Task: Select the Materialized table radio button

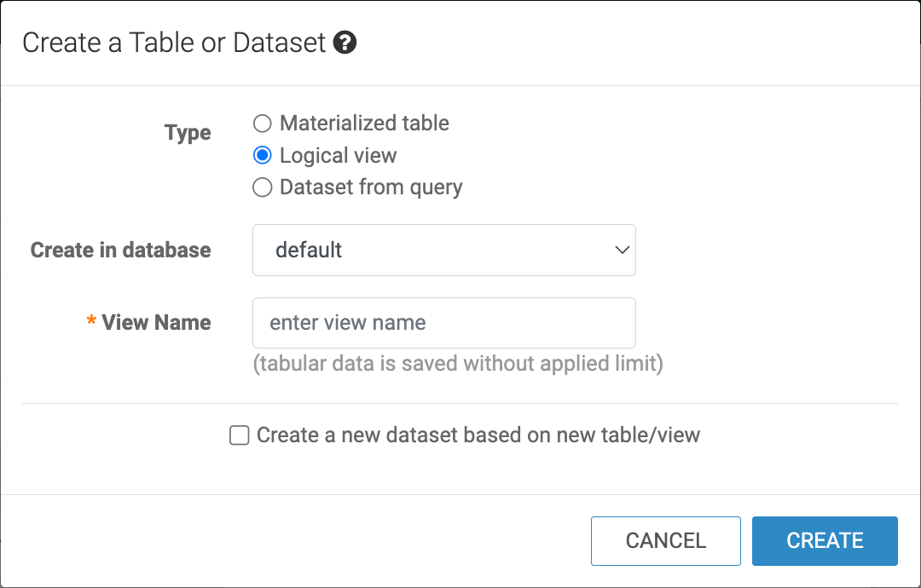Action: [x=263, y=124]
